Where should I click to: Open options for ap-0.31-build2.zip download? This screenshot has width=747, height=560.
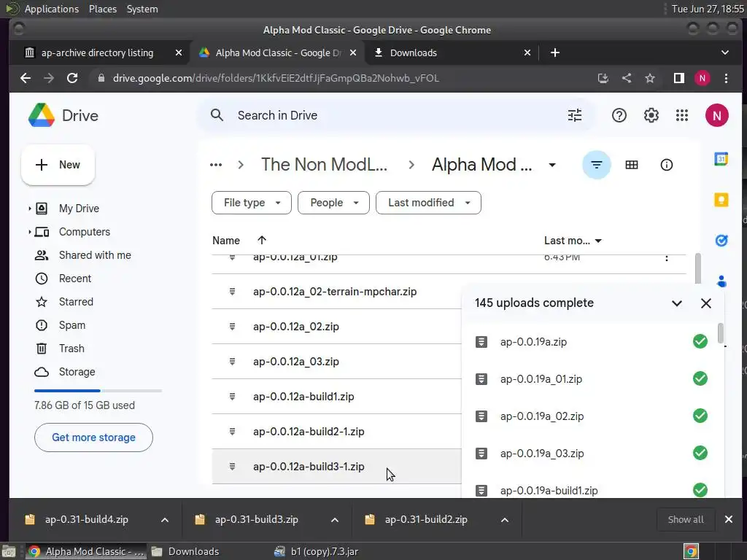tap(505, 519)
